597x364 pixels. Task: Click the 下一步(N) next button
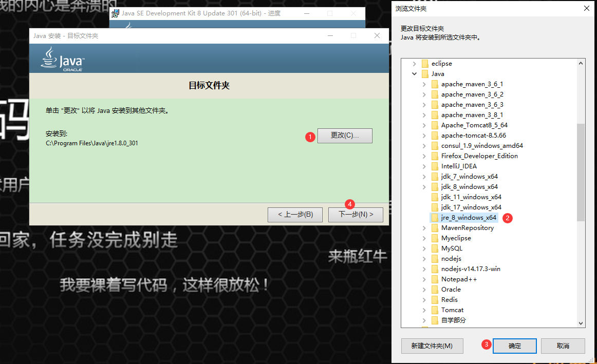point(356,215)
